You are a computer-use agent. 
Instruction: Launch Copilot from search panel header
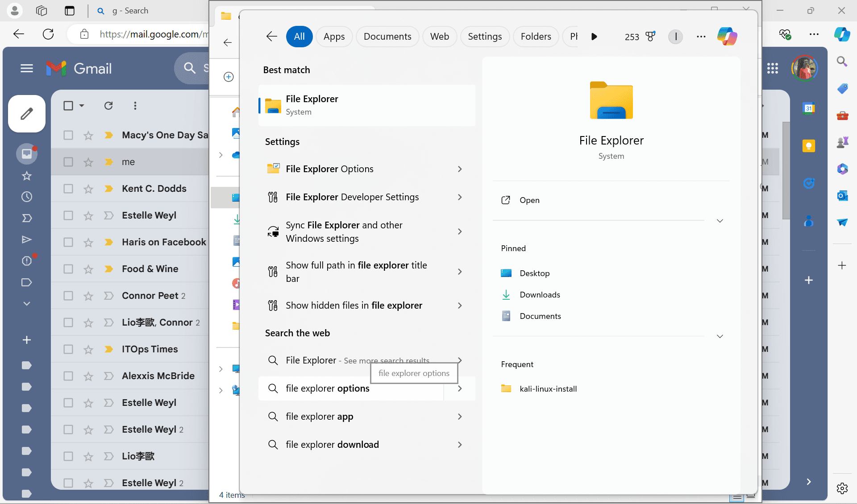tap(727, 37)
